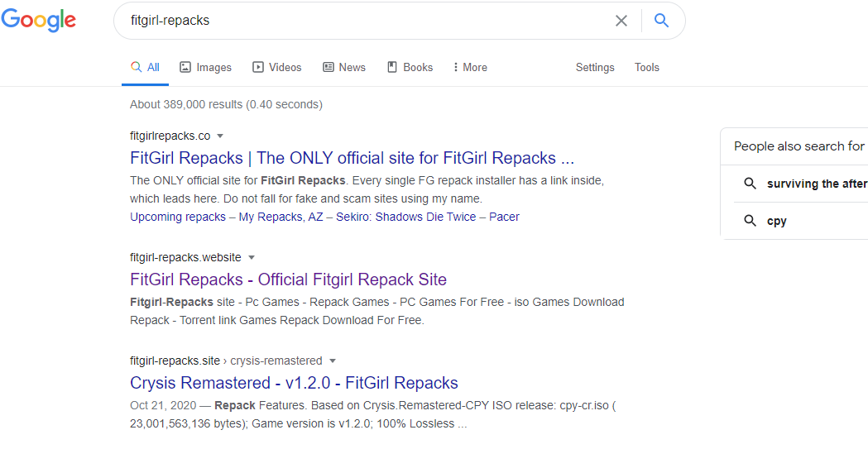Open 'The ONLY official site' FitGirl result
Image resolution: width=868 pixels, height=449 pixels.
pyautogui.click(x=352, y=158)
